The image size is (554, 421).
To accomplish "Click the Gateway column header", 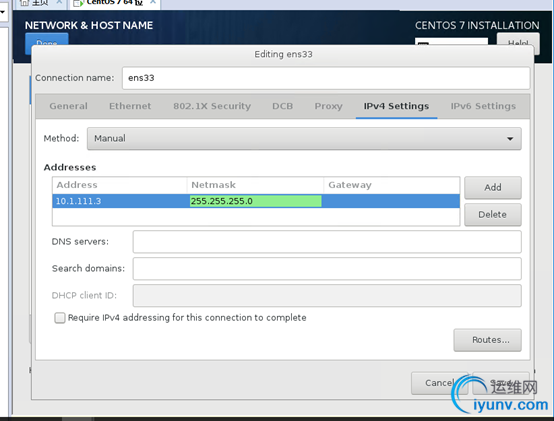I will point(391,185).
